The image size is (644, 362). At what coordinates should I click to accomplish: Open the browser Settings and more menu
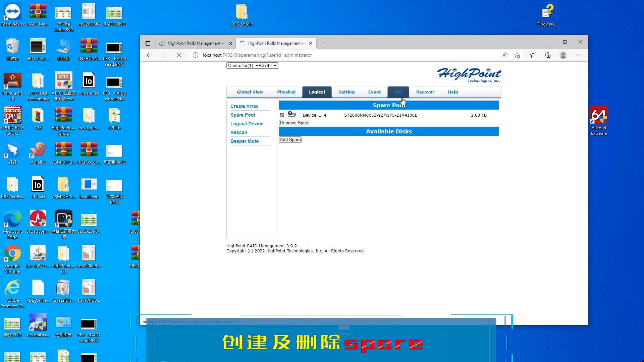[x=579, y=55]
